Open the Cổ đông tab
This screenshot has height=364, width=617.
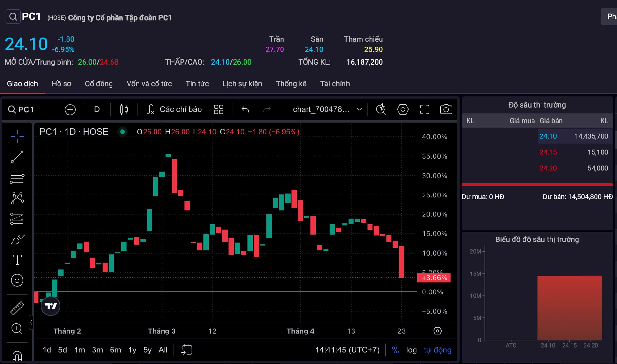tap(99, 84)
